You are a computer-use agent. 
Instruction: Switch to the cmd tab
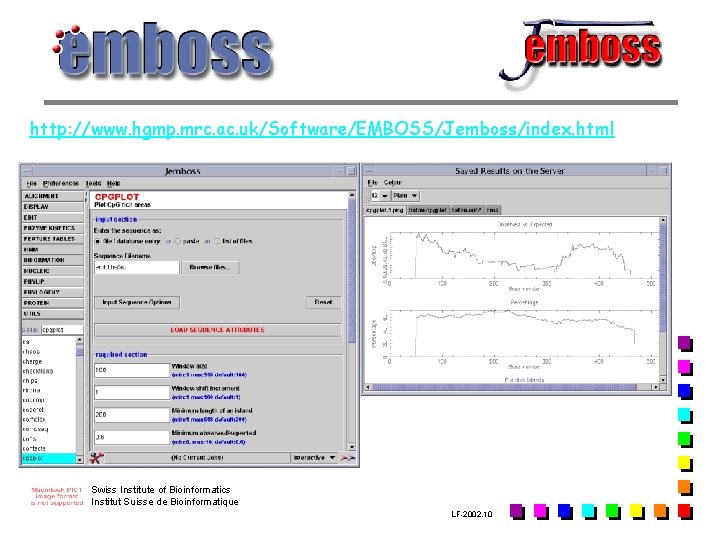point(492,210)
